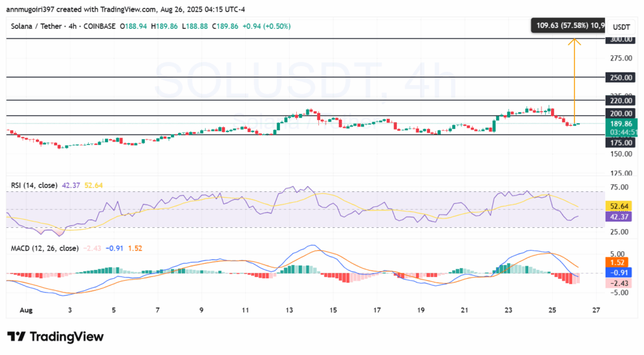Click date 13 on the time axis
The height and width of the screenshot is (355, 644).
[289, 310]
